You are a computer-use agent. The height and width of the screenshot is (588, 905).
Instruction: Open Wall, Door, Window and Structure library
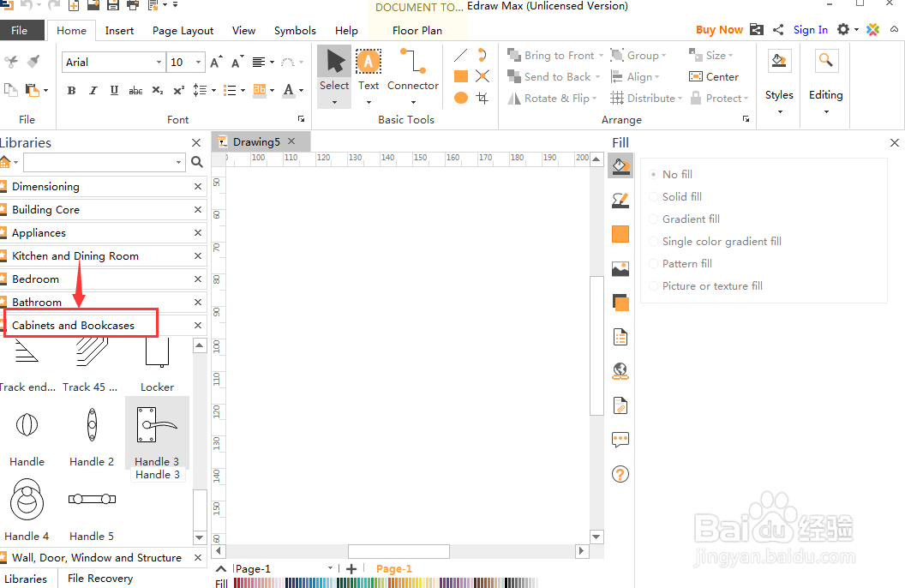pos(96,558)
